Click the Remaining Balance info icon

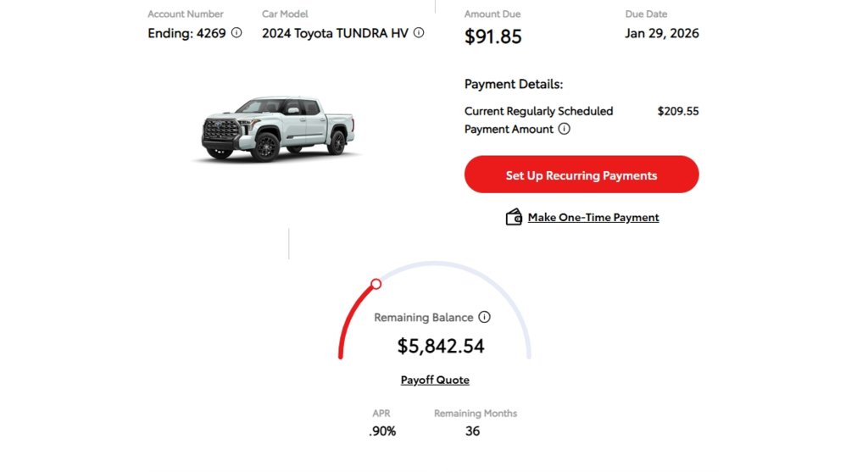click(x=484, y=317)
